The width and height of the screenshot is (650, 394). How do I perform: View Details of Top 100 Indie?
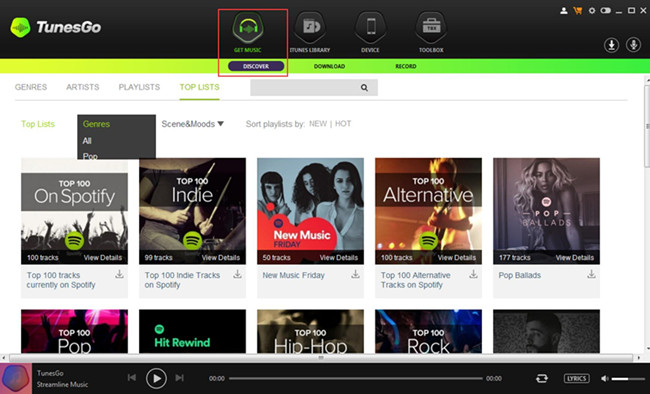click(x=221, y=258)
